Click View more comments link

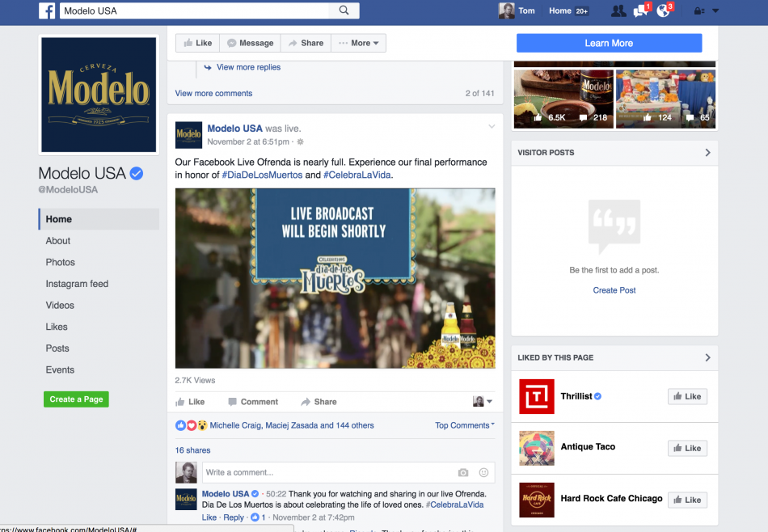click(x=213, y=93)
